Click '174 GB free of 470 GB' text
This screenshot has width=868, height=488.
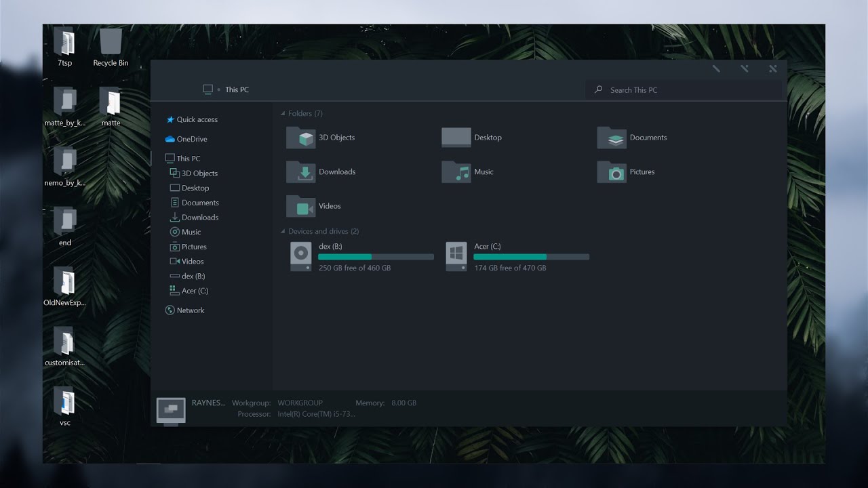[x=510, y=268]
